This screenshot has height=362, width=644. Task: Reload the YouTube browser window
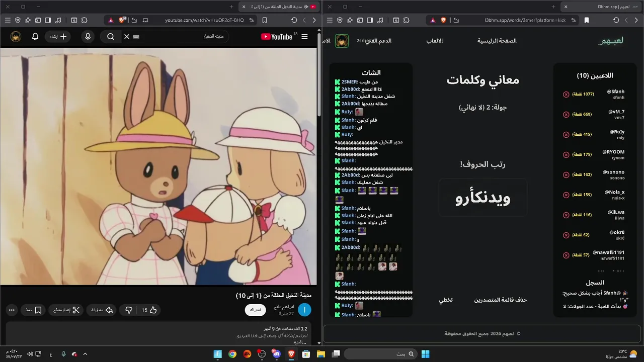[294, 20]
